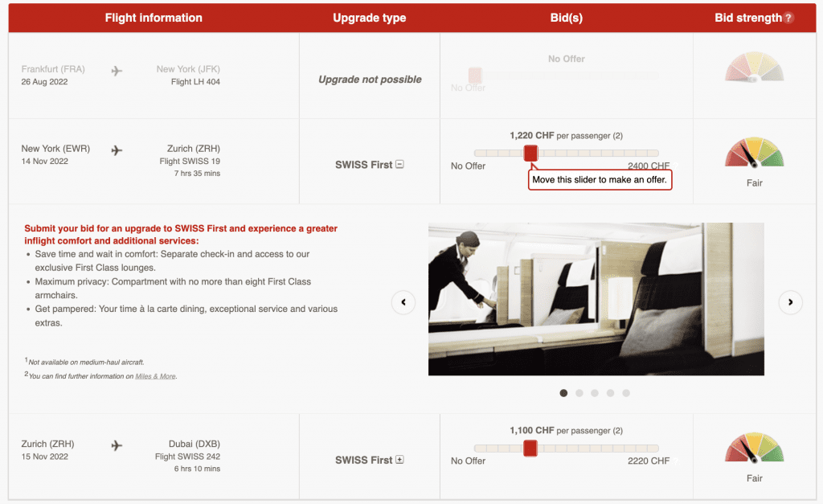This screenshot has height=504, width=823.
Task: Click the "1,220 CHF per passenger (2)" bid amount
Action: 567,136
